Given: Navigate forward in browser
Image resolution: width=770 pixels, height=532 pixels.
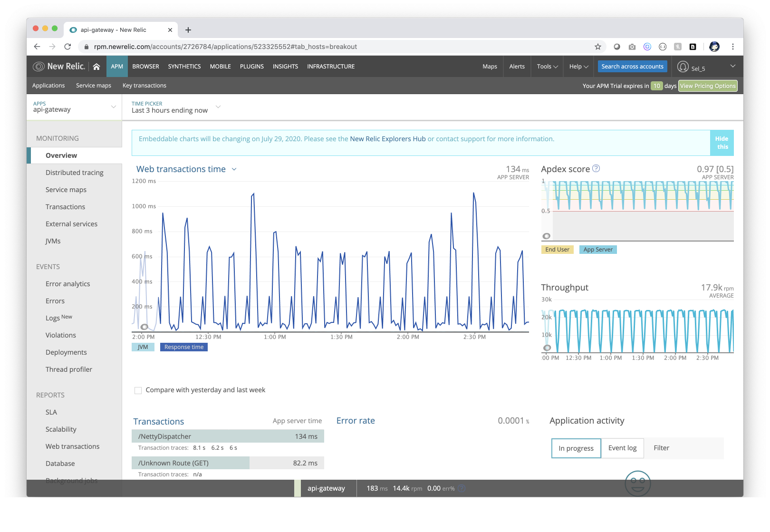Looking at the screenshot, I should [52, 47].
